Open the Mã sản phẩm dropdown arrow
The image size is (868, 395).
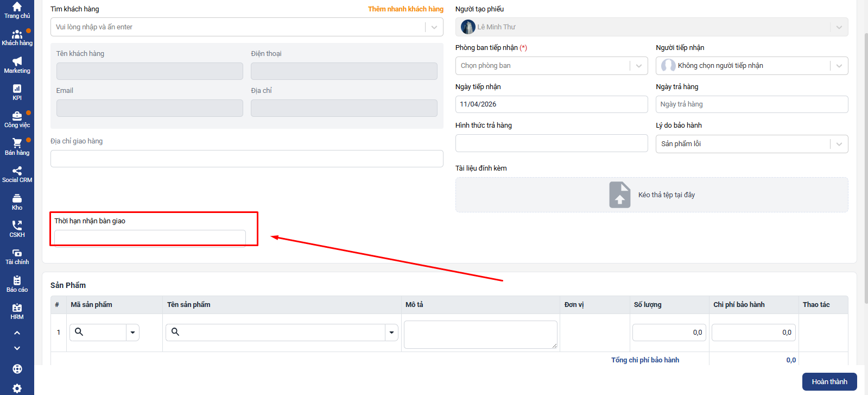pyautogui.click(x=132, y=333)
